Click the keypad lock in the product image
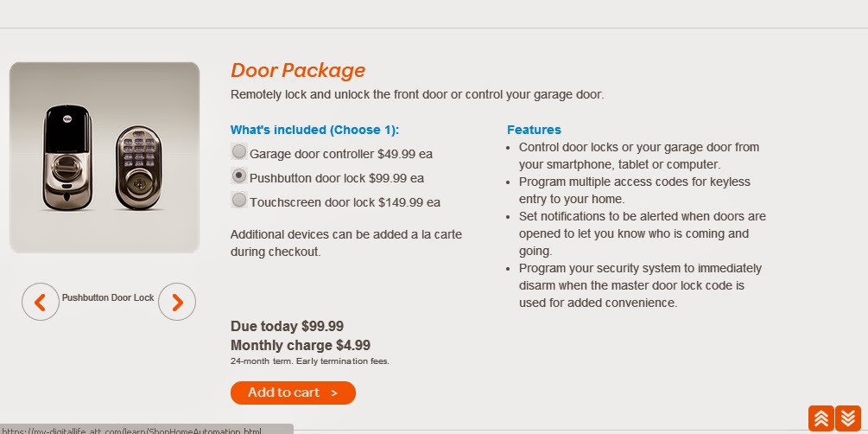868x434 pixels. point(142,164)
